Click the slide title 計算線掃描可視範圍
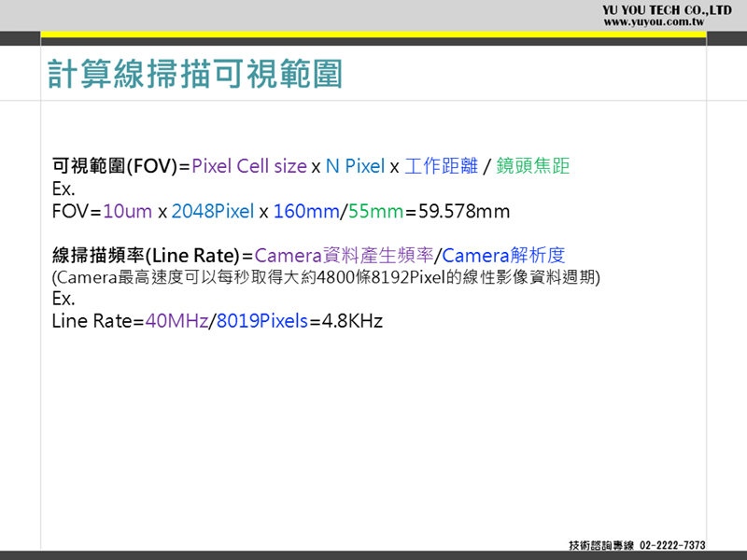747x560 pixels. (x=195, y=74)
